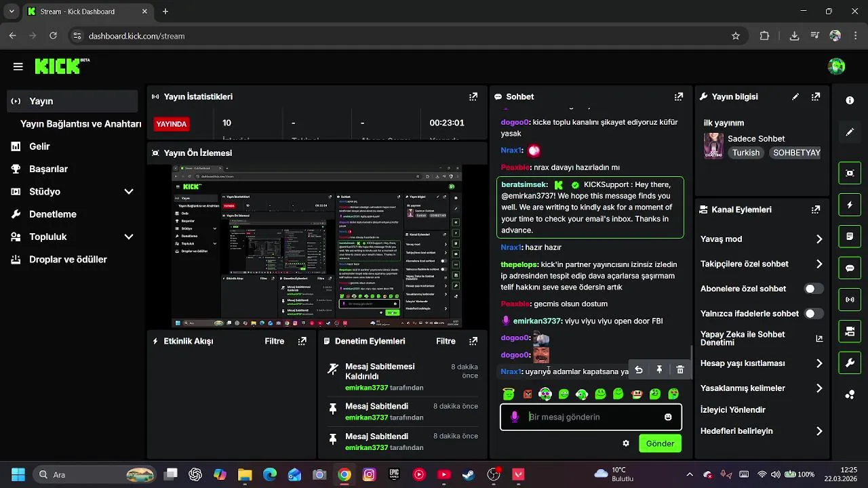Open the emoji picker in message box
Viewport: 868px width, 488px height.
(668, 417)
